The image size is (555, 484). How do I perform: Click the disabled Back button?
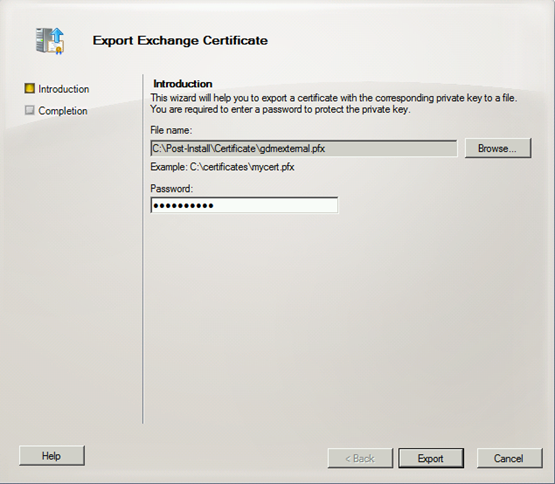coord(360,458)
